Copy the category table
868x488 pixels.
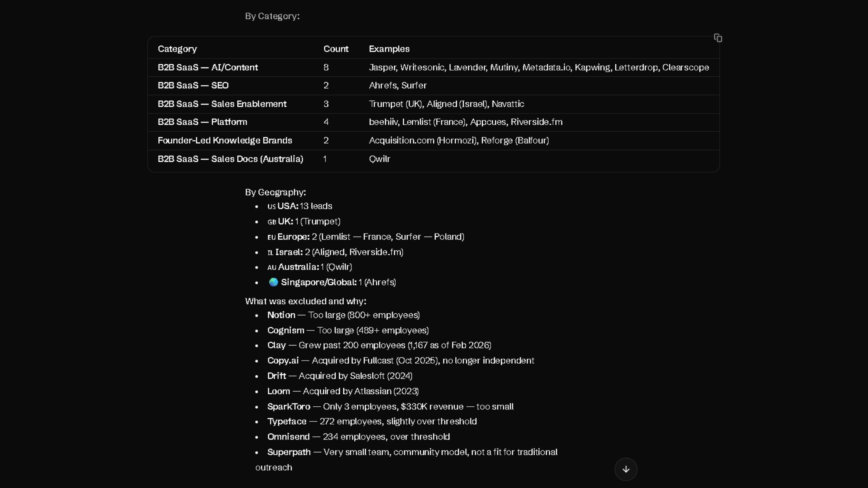coord(718,38)
